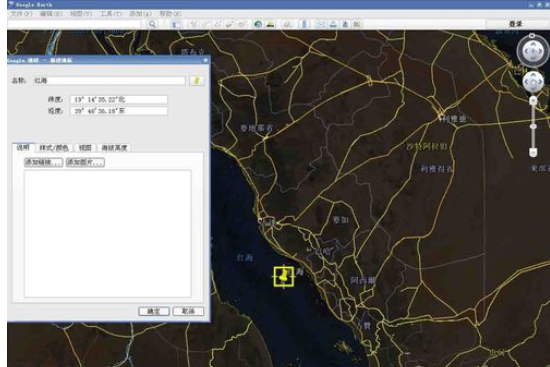Click the zoom slider on the map
This screenshot has height=367, width=550.
[533, 127]
